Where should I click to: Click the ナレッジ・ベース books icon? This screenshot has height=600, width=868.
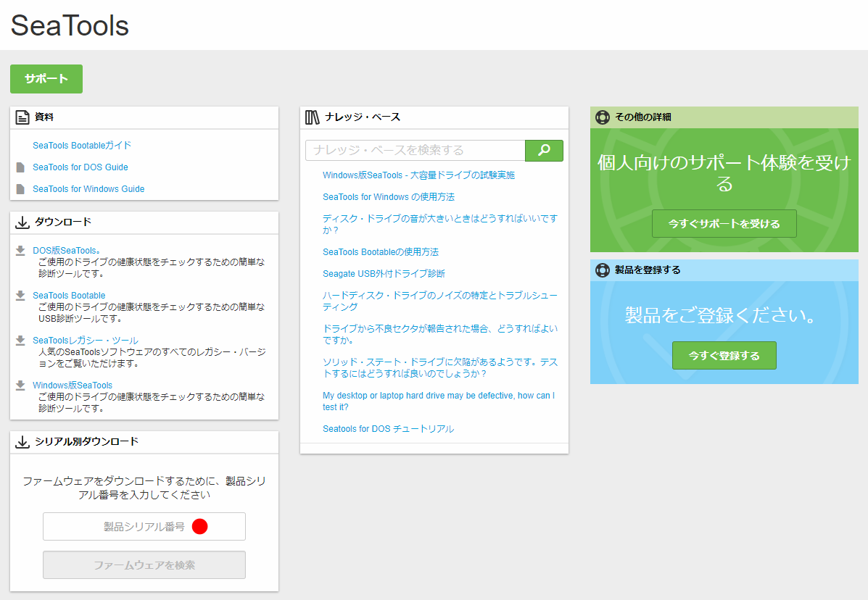(x=313, y=117)
